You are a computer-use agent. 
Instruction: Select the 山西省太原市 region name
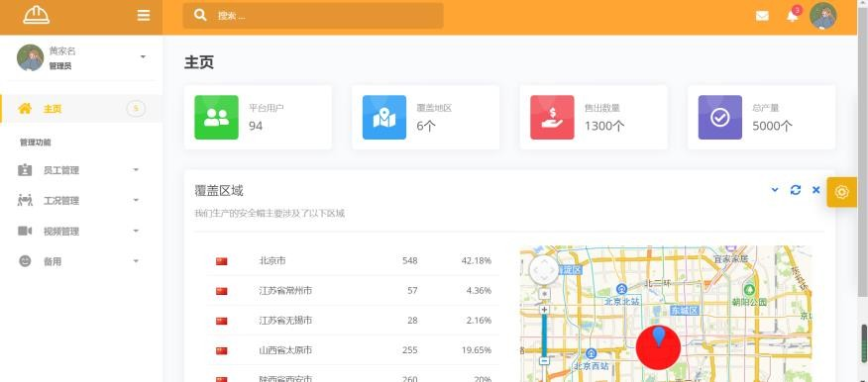pyautogui.click(x=285, y=350)
